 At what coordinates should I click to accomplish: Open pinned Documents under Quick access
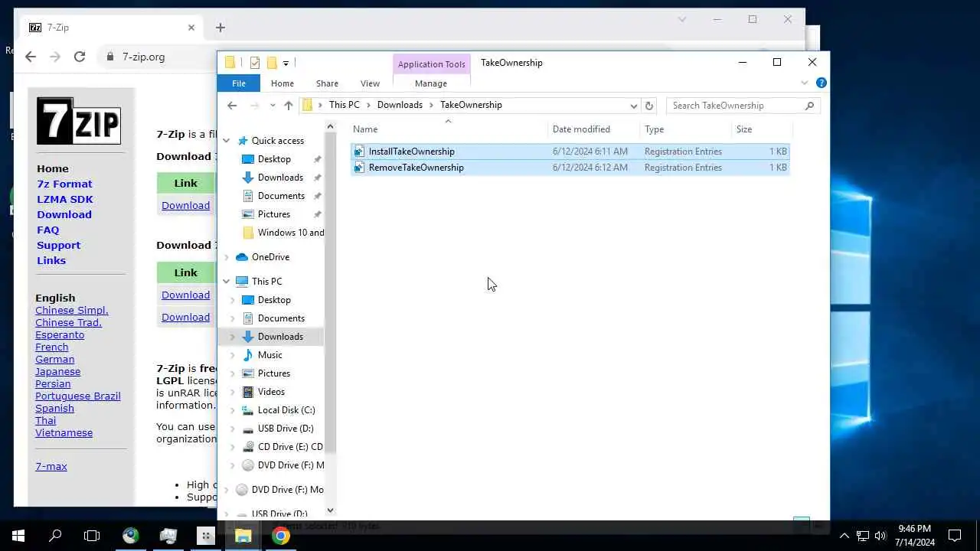click(281, 196)
